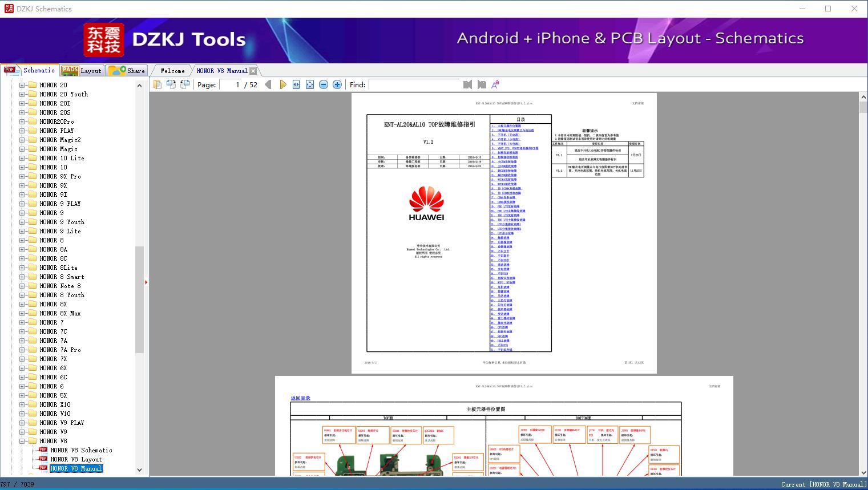Click the page number input field
The image size is (868, 490).
pyautogui.click(x=231, y=84)
